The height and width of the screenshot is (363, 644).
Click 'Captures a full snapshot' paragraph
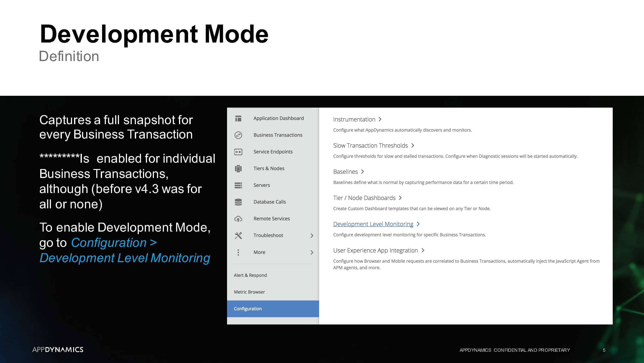[x=116, y=127]
